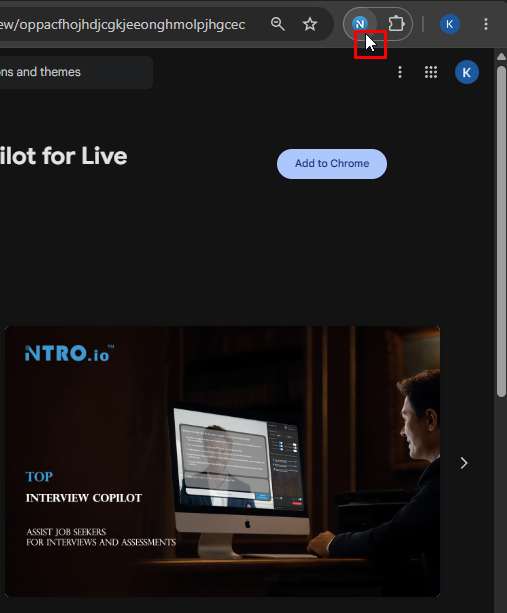Open the Google account K avatar on page
This screenshot has width=507, height=613.
pos(466,72)
